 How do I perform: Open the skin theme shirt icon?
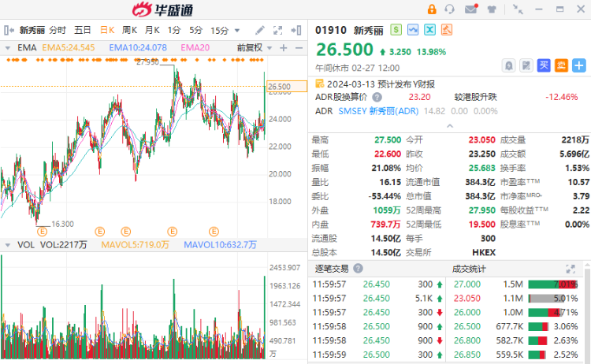coord(492,9)
